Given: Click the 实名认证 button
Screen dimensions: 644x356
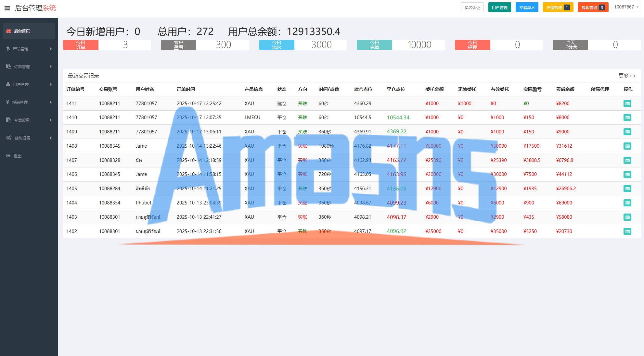Looking at the screenshot, I should (x=472, y=7).
